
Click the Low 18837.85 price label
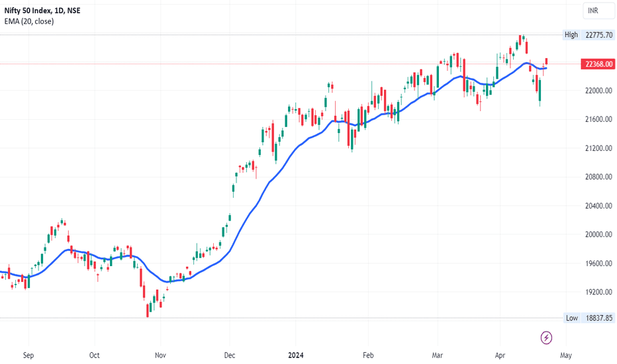pos(589,318)
